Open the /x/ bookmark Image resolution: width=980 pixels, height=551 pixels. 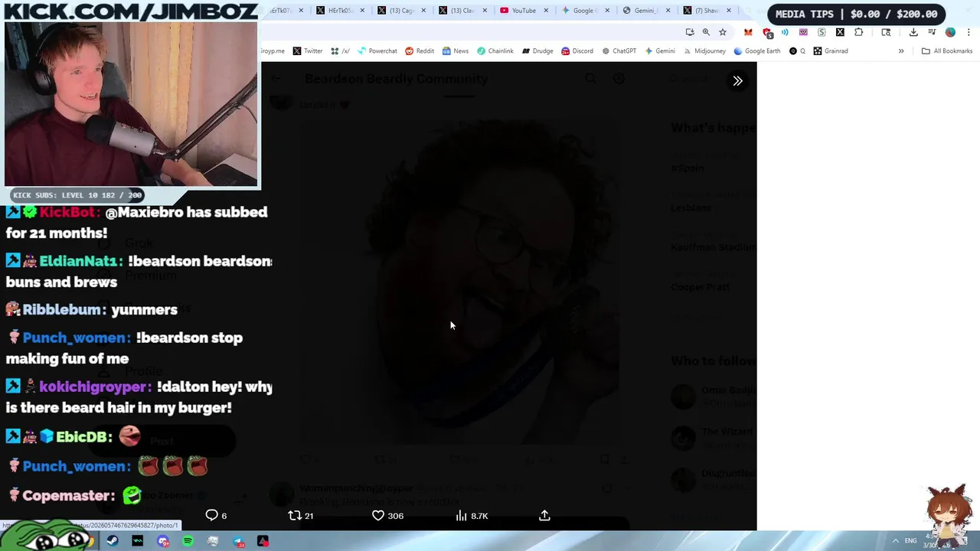[x=341, y=51]
